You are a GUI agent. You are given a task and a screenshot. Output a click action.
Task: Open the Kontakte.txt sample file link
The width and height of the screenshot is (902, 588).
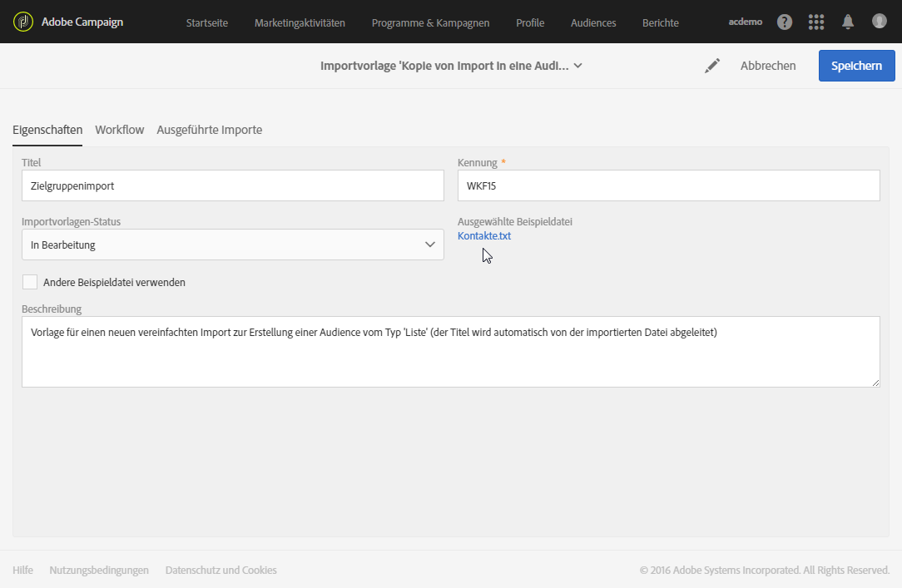point(484,236)
